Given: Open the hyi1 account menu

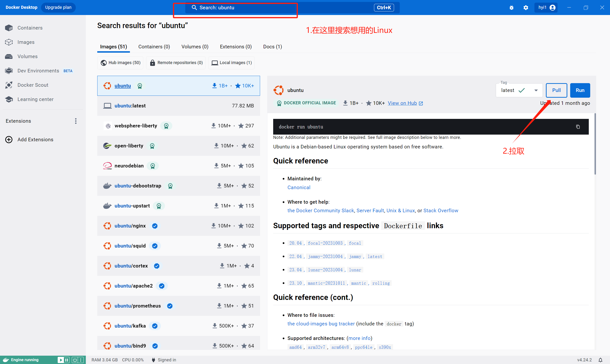Looking at the screenshot, I should pyautogui.click(x=546, y=8).
